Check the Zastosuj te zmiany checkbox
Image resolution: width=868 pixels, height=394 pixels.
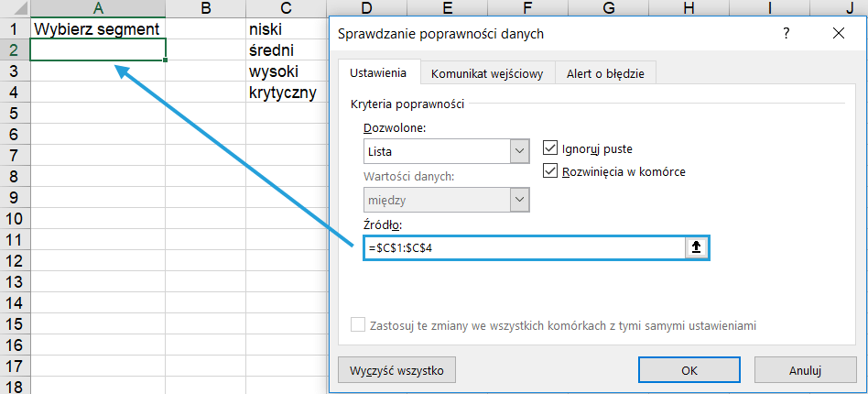[x=359, y=325]
